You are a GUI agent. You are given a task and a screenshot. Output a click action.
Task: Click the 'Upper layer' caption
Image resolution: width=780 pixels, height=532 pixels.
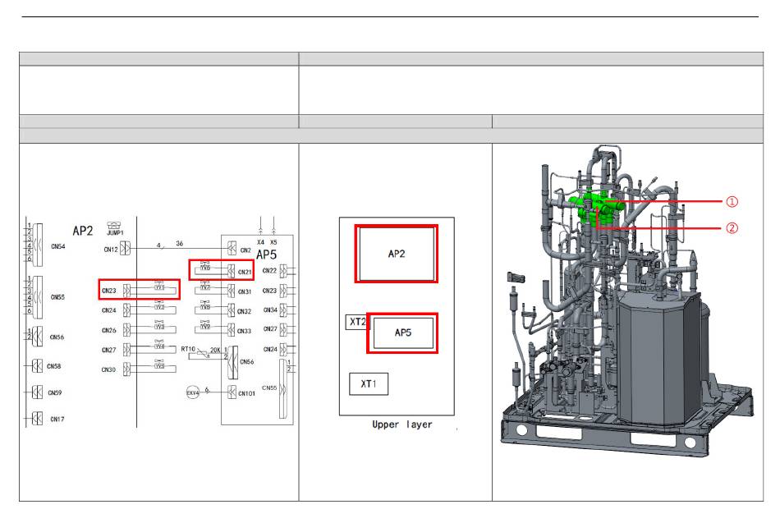tap(402, 424)
